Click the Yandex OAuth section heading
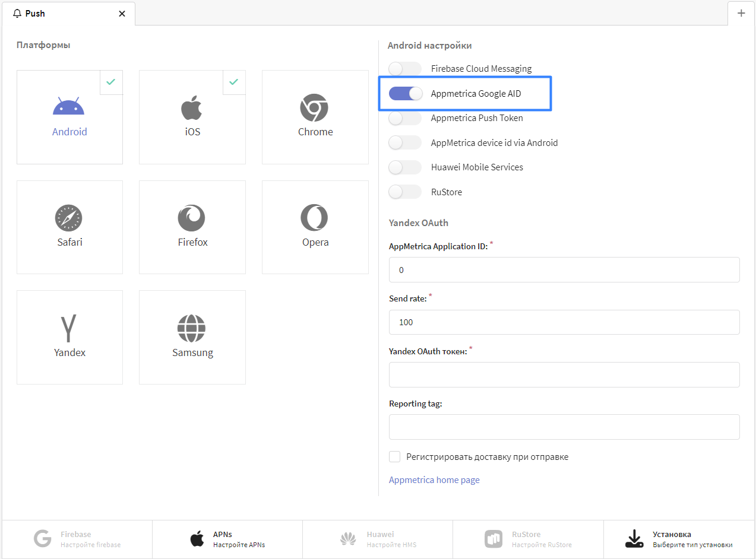The image size is (756, 559). coord(419,223)
